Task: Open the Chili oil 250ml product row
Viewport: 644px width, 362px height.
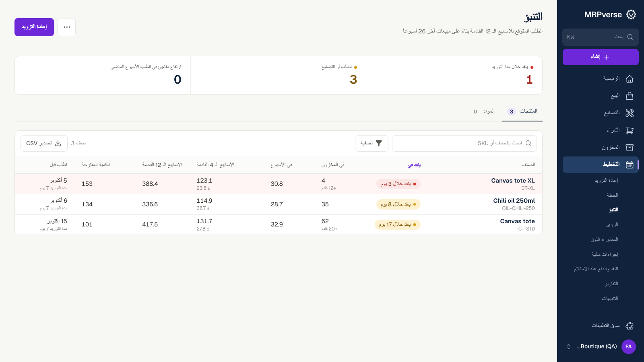Action: tap(279, 204)
